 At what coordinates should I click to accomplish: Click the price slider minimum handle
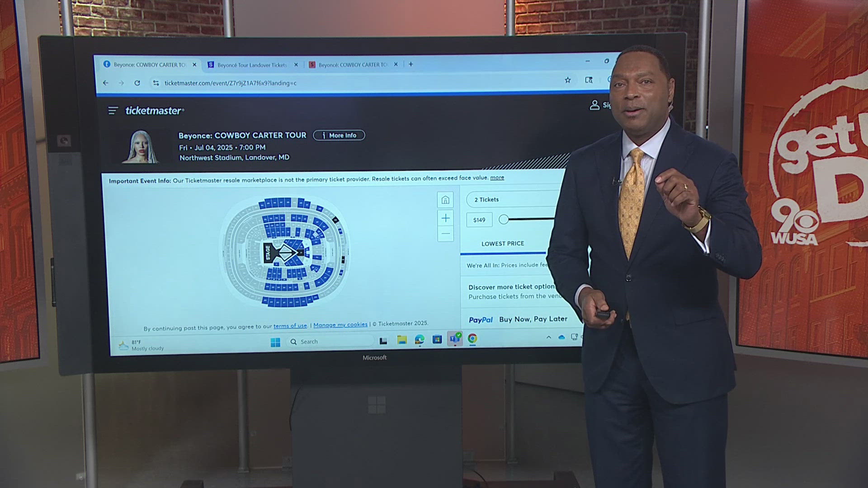point(504,220)
